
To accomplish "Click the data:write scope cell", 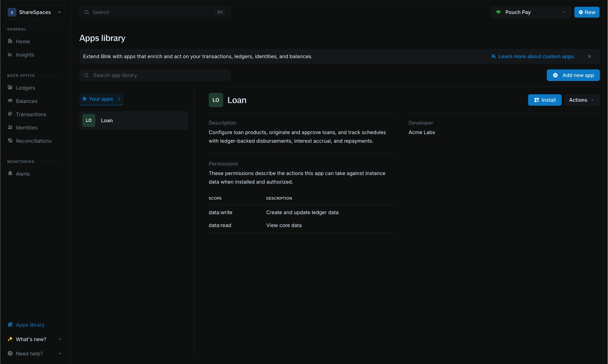I will tap(221, 212).
